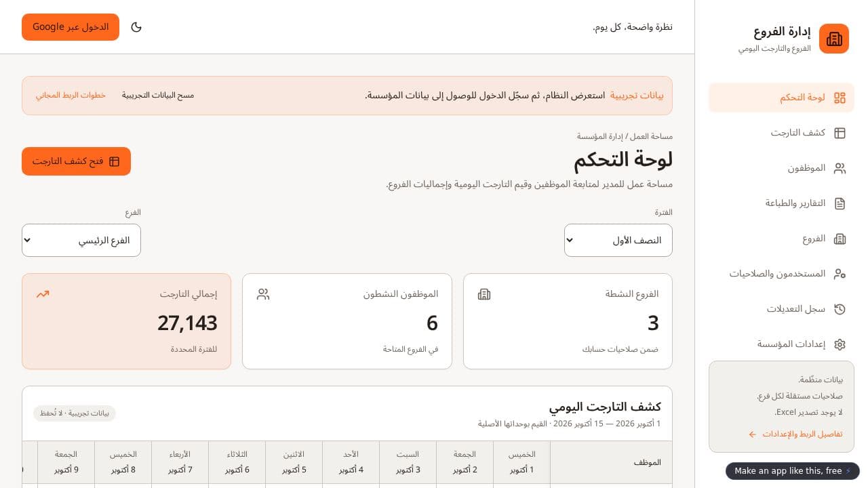Go to التقارير والطباعة sidebar item

[781, 203]
